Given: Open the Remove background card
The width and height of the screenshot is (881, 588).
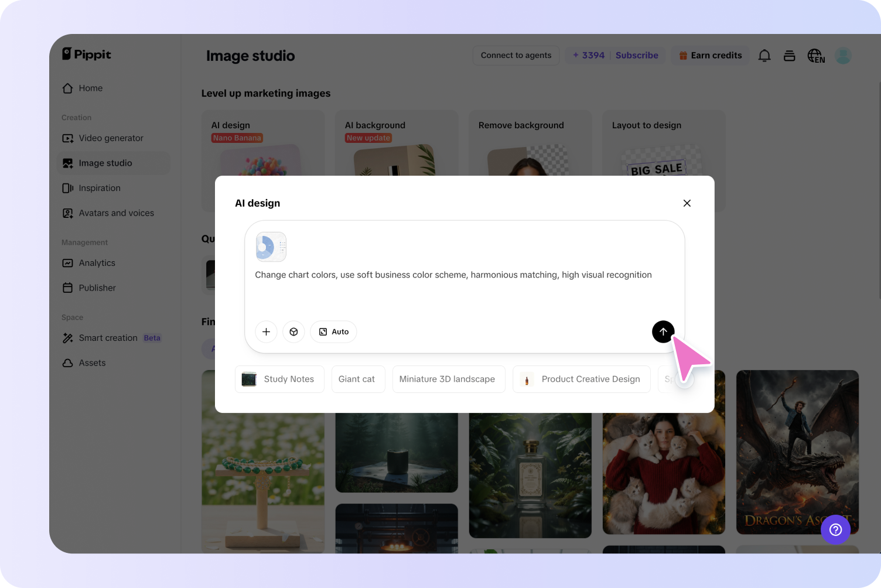Looking at the screenshot, I should 530,143.
